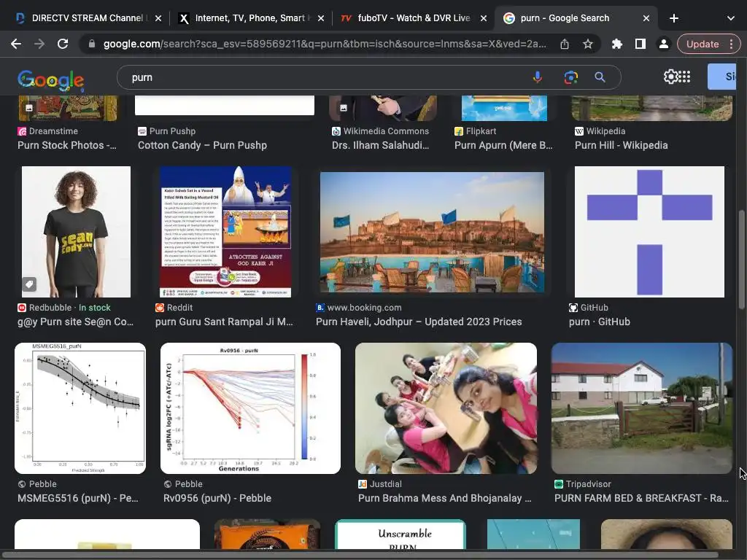747x560 pixels.
Task: Open the Purn Farm house photo
Action: (642, 408)
